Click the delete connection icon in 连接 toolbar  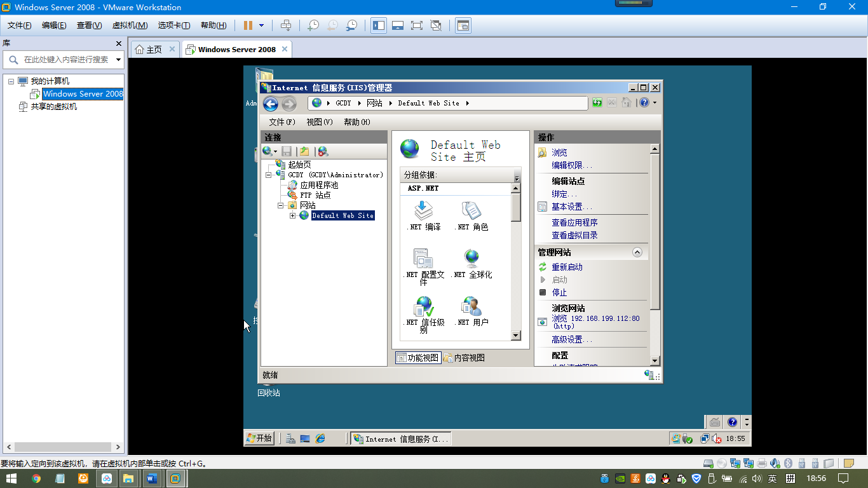[x=323, y=151]
